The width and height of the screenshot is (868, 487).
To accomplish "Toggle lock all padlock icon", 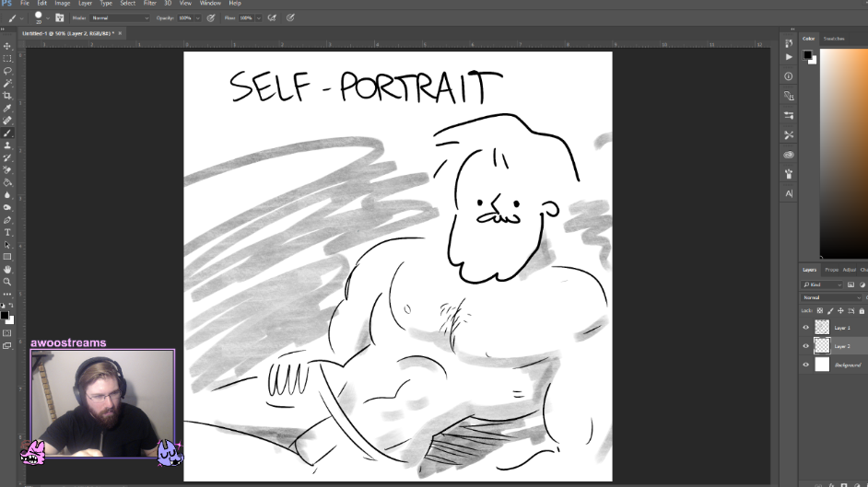I will pyautogui.click(x=862, y=310).
